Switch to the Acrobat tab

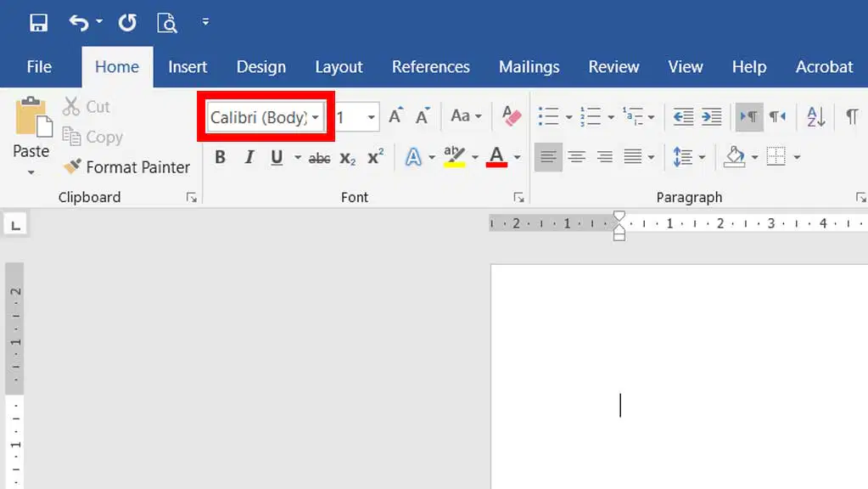coord(824,67)
